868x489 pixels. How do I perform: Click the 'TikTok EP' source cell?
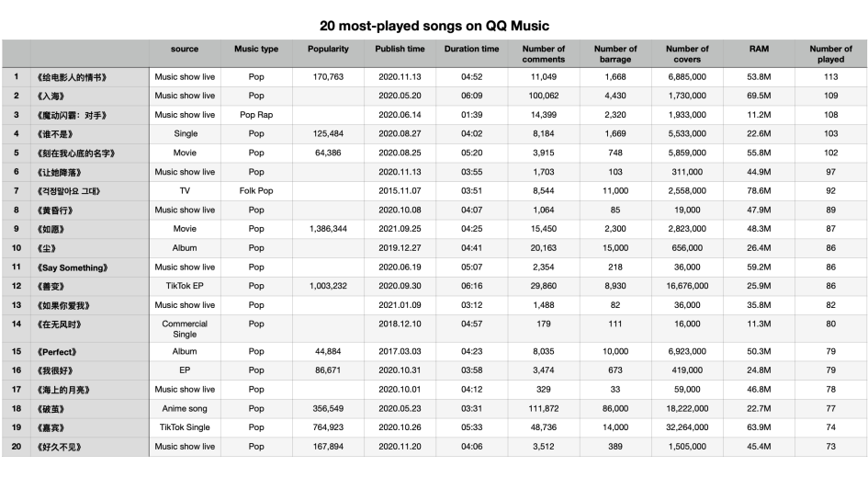(185, 286)
